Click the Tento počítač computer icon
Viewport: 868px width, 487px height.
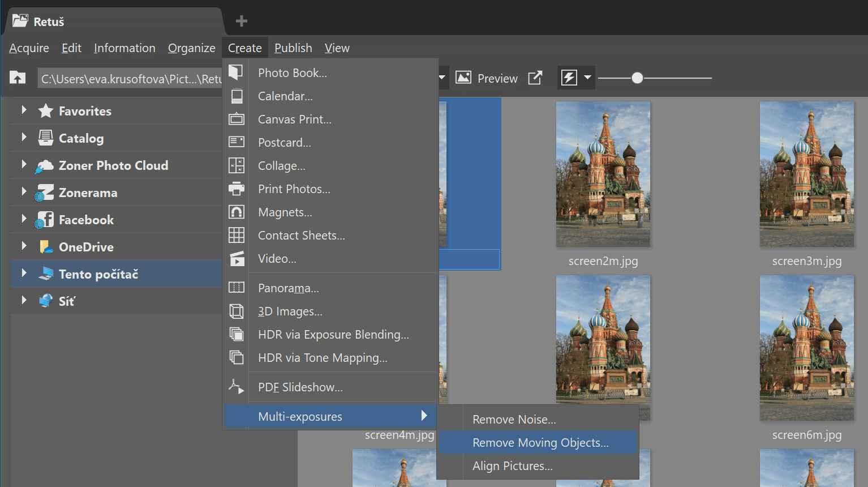click(46, 274)
